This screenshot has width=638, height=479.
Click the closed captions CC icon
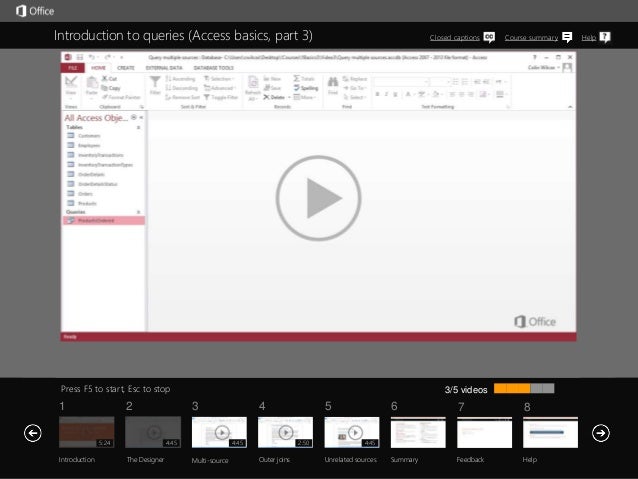489,37
